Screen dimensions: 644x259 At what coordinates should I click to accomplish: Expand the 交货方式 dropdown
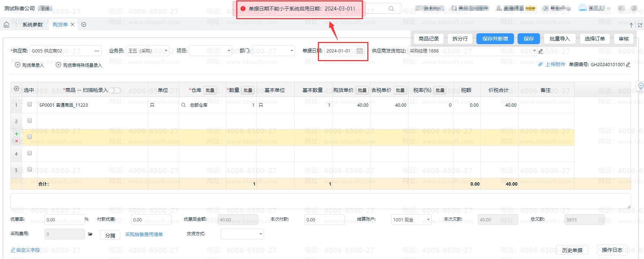coord(260,234)
